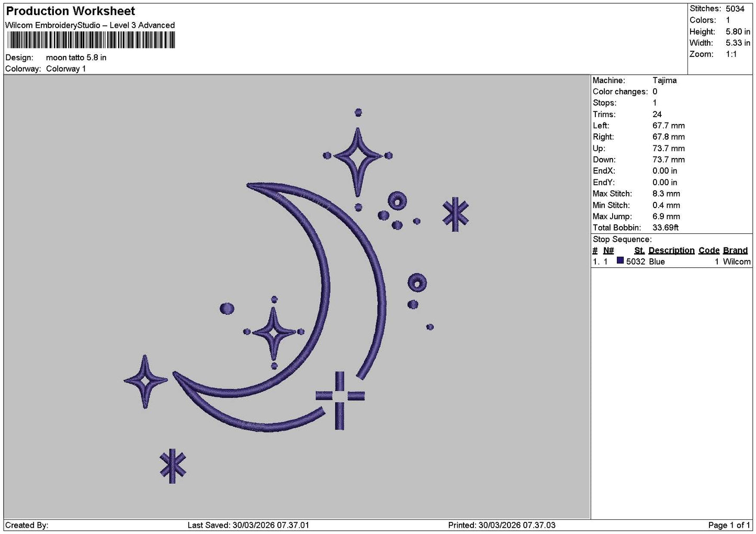Click the plus-shaped cross in the design preview
Viewport: 756px width, 534px height.
[340, 401]
